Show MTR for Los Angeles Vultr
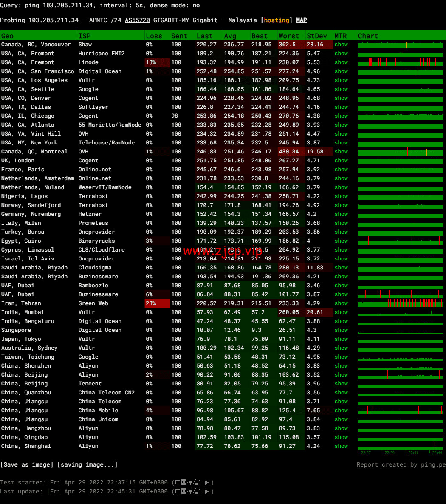The height and width of the screenshot is (504, 446). 341,80
